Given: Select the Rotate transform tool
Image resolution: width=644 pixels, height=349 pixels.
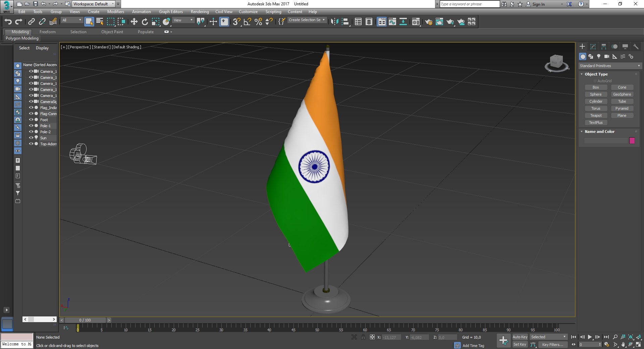Looking at the screenshot, I should (x=145, y=22).
